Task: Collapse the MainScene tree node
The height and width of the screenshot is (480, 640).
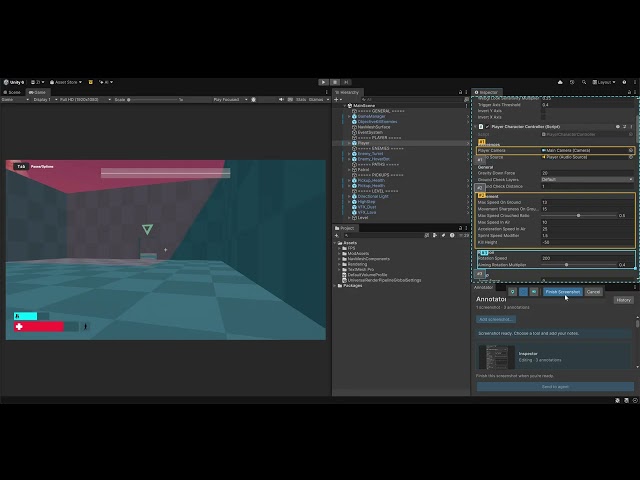Action: [344, 106]
